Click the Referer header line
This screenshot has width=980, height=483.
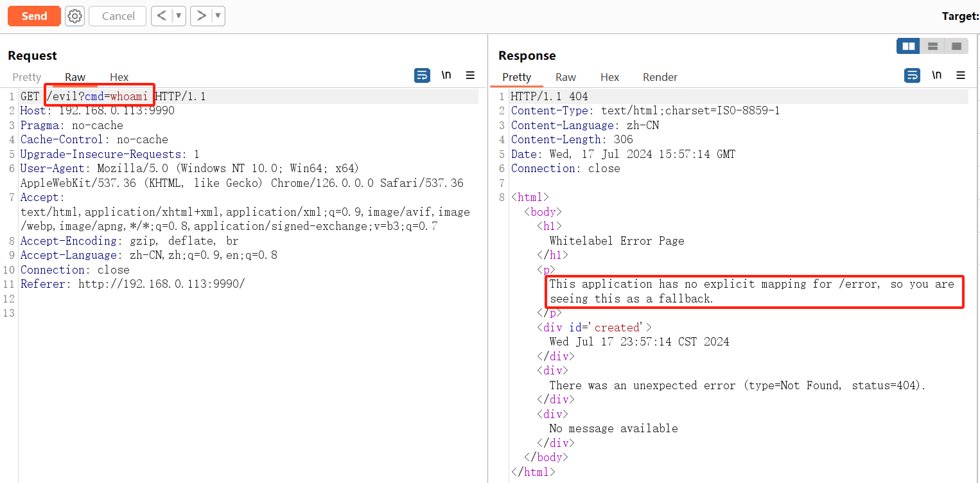click(133, 284)
